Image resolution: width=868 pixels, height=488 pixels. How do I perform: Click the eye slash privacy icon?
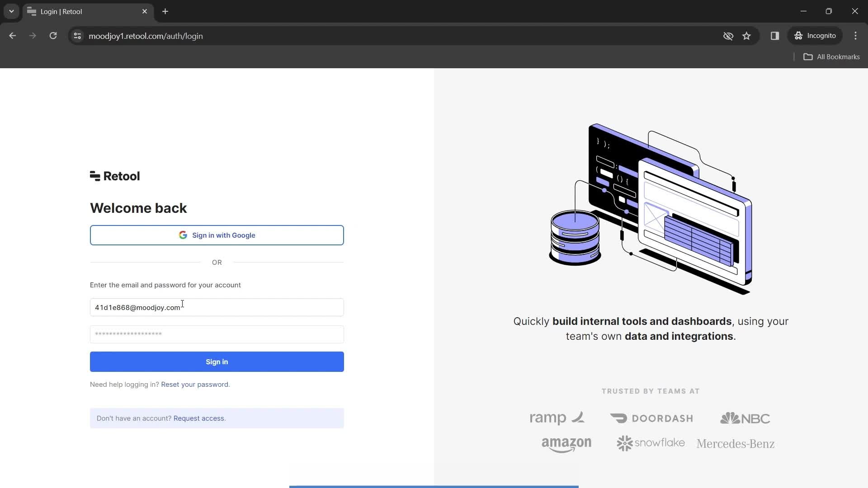(728, 36)
